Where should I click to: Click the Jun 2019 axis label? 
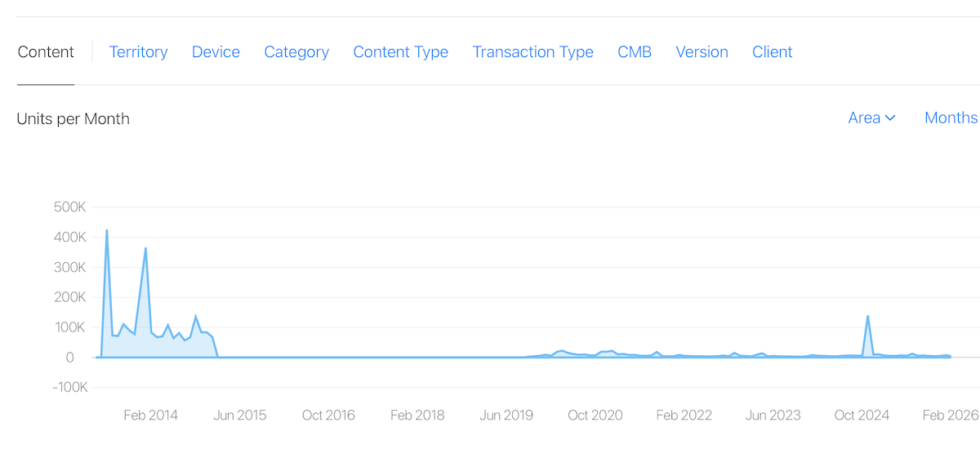point(506,416)
